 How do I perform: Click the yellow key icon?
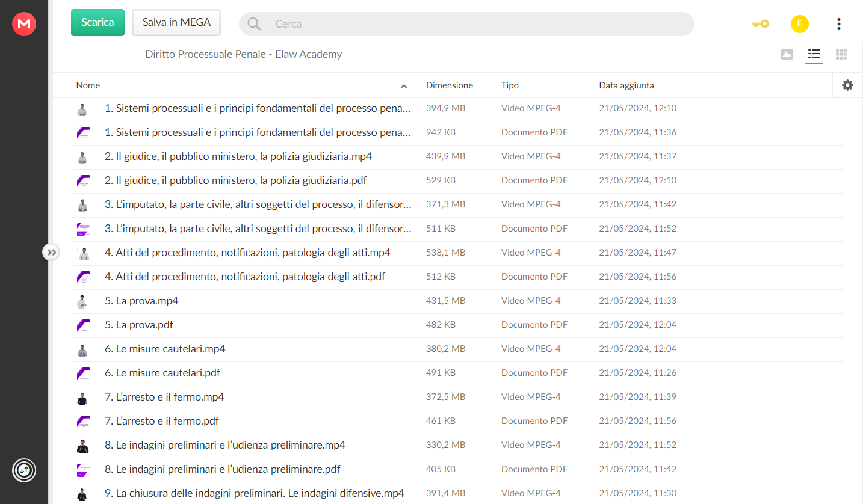tap(761, 24)
